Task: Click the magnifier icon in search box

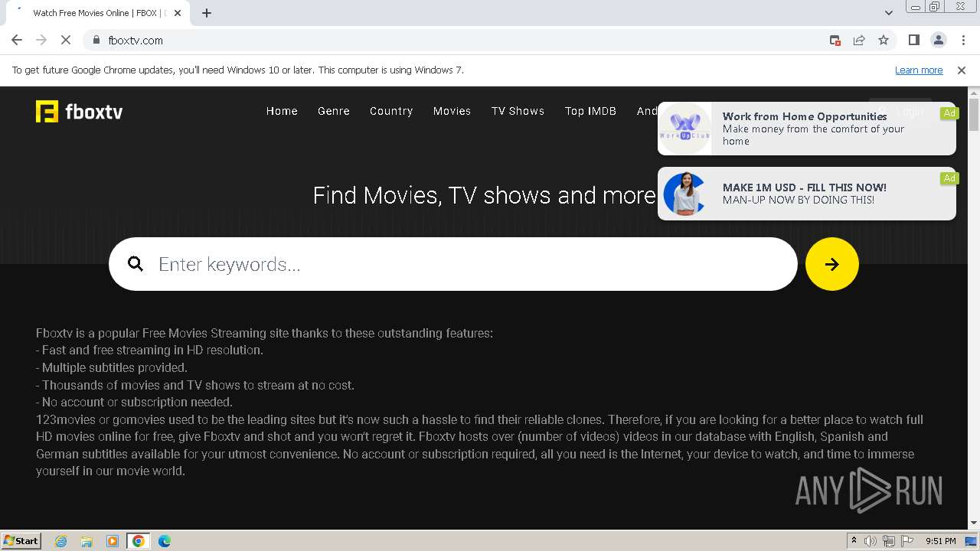Action: (136, 264)
